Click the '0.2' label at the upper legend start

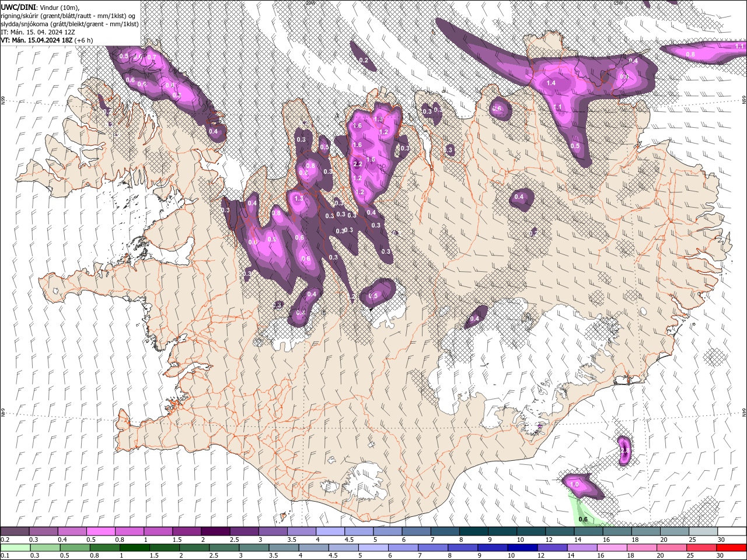pyautogui.click(x=5, y=540)
